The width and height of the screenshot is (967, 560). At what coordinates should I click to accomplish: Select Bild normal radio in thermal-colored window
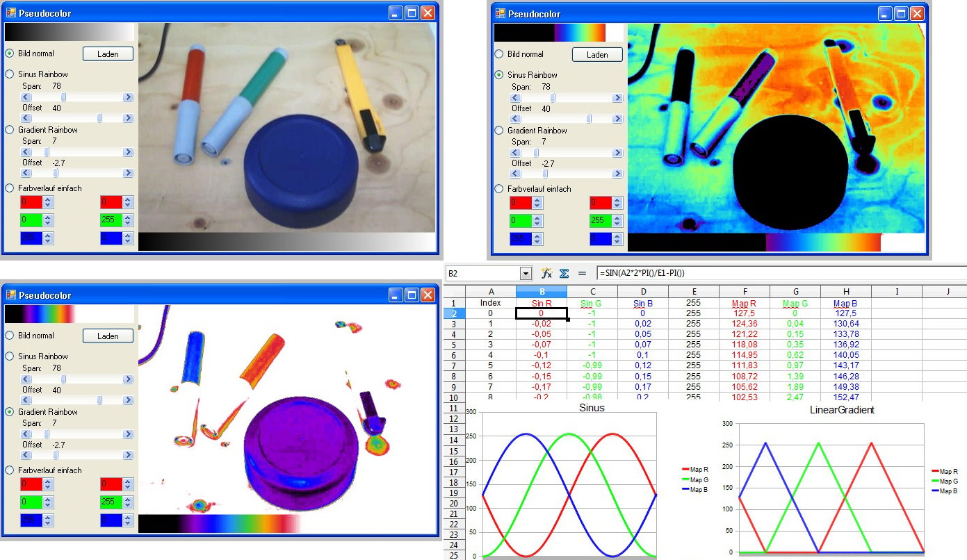499,54
